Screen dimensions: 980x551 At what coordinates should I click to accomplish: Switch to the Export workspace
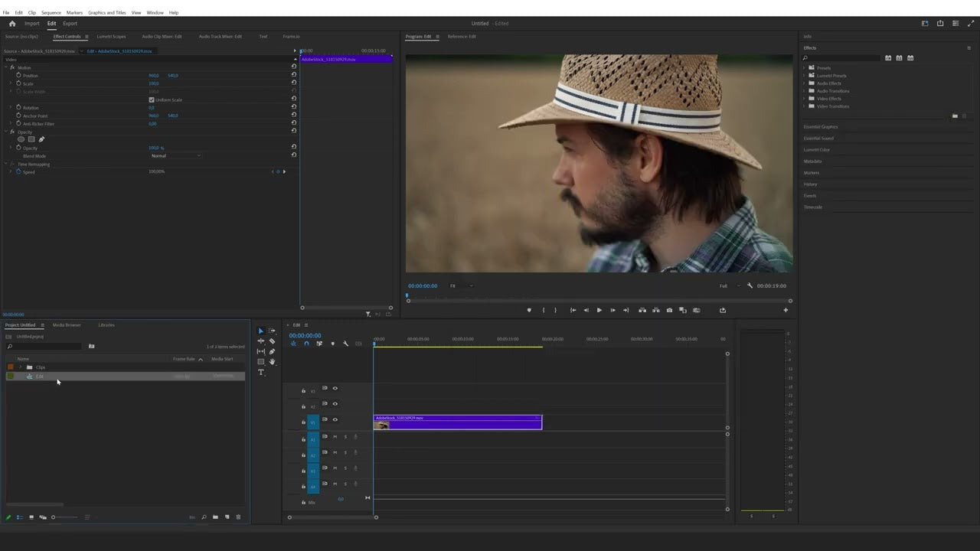[70, 23]
